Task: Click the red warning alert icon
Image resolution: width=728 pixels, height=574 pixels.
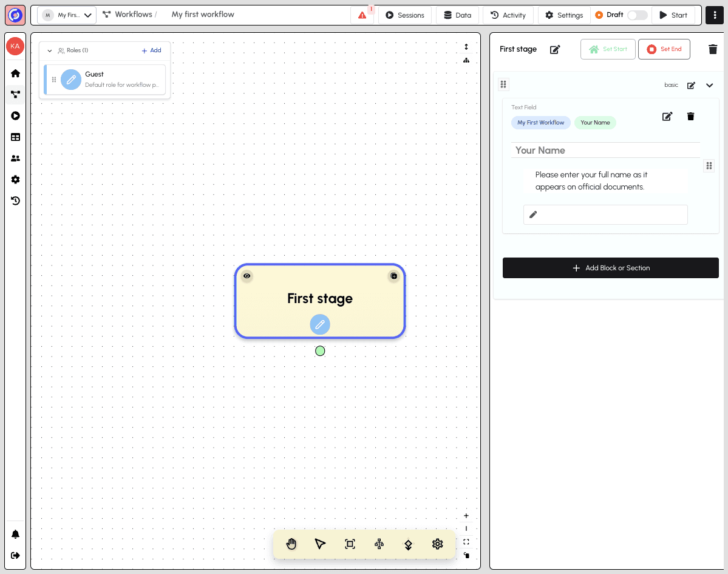Action: (x=362, y=15)
